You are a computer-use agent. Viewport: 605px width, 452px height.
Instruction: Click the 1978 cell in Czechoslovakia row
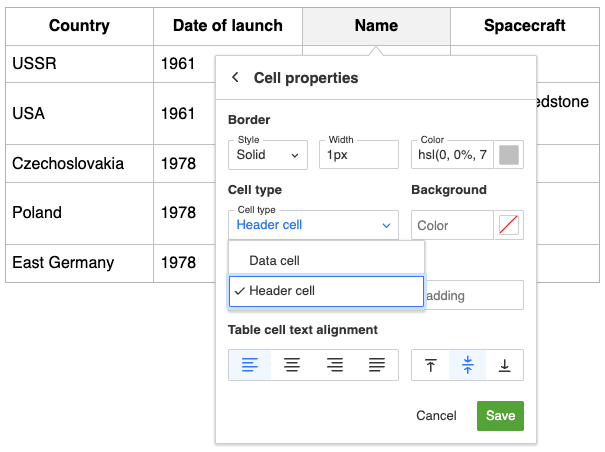point(185,163)
